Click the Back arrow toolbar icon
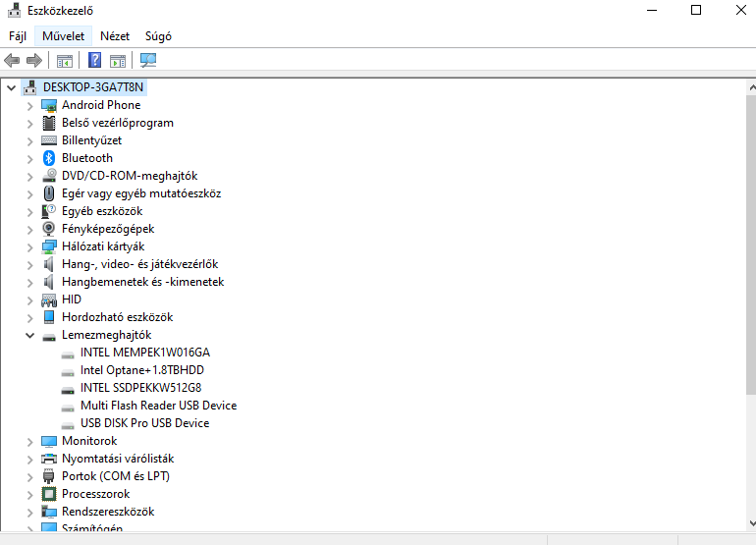Viewport: 756px width, 545px height. click(12, 61)
